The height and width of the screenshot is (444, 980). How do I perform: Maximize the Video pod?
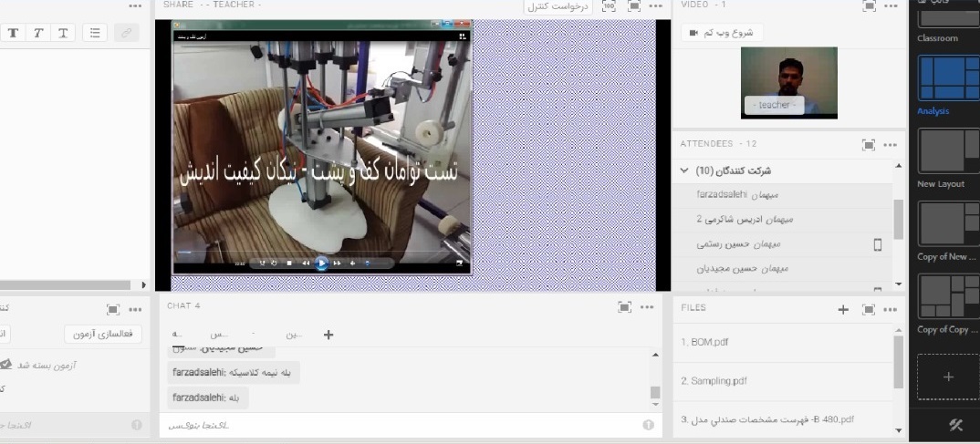tap(869, 5)
